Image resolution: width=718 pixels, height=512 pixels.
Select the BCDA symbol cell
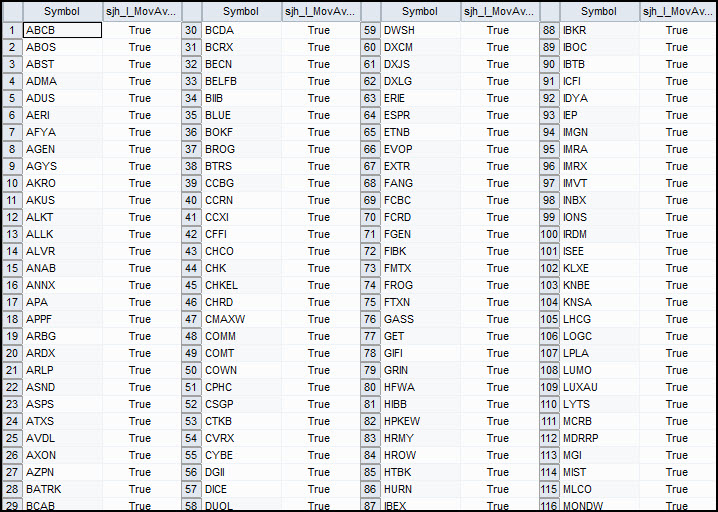point(241,30)
